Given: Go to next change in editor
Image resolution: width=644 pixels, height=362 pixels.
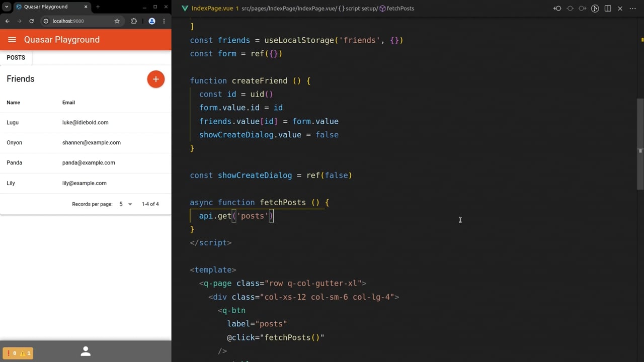Looking at the screenshot, I should [582, 9].
